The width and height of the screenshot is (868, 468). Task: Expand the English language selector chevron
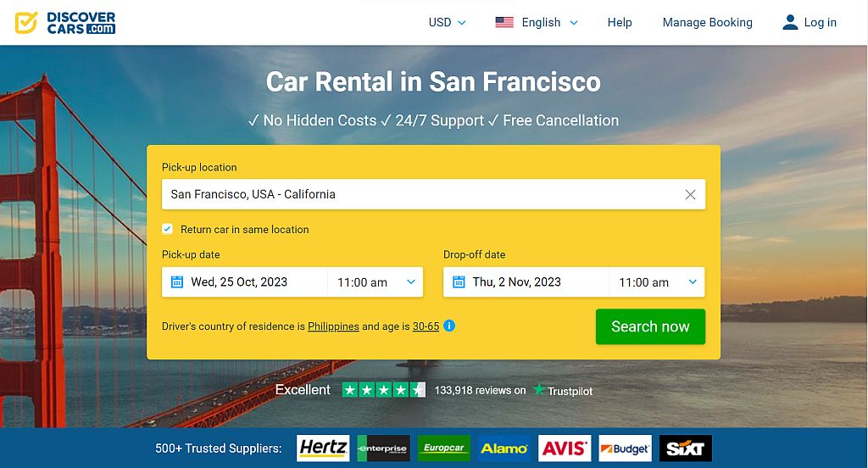click(x=574, y=23)
